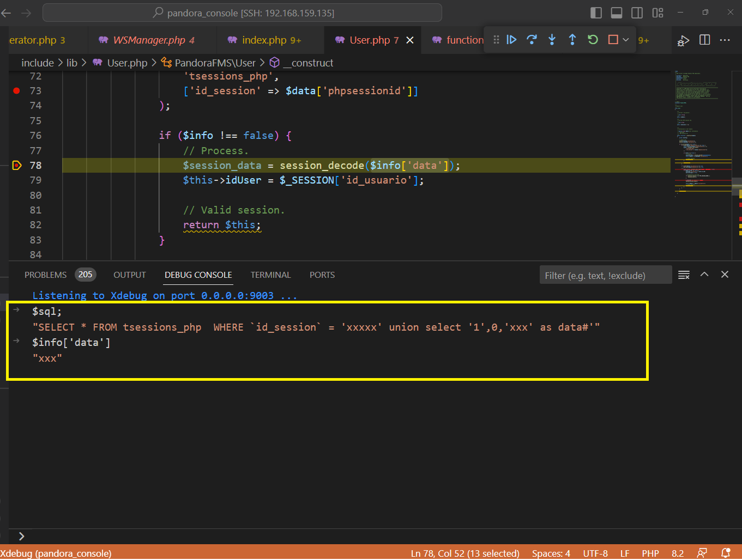Screen dimensions: 742x560
Task: Click the 205 problems count badge
Action: click(x=86, y=275)
